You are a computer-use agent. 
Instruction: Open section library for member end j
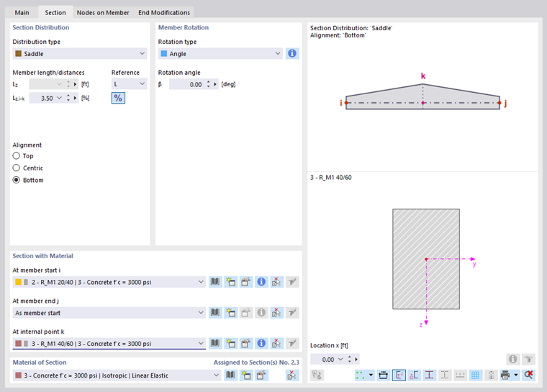pos(215,312)
